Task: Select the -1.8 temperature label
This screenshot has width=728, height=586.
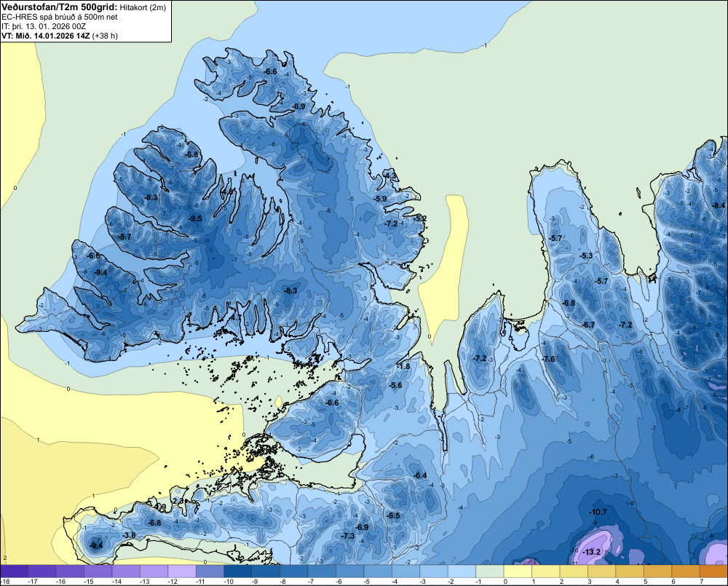Action: click(x=403, y=366)
